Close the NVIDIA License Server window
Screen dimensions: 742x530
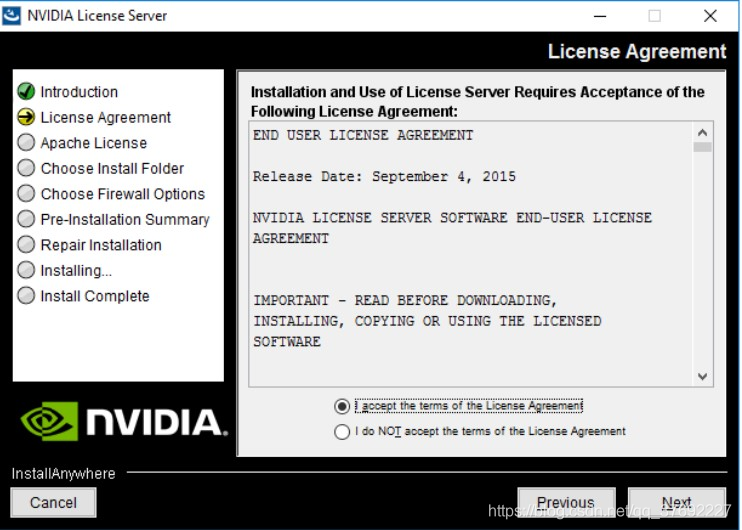[710, 16]
